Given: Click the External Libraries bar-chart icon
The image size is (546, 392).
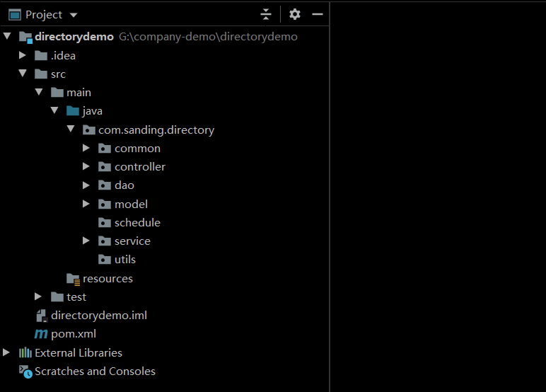Looking at the screenshot, I should point(25,352).
